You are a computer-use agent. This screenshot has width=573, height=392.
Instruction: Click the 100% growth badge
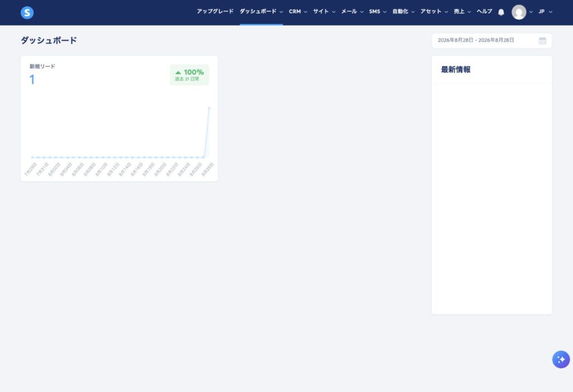[189, 75]
